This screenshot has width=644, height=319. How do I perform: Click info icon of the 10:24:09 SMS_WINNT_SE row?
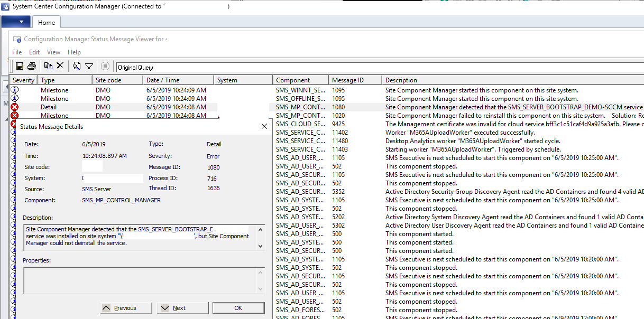click(x=15, y=90)
